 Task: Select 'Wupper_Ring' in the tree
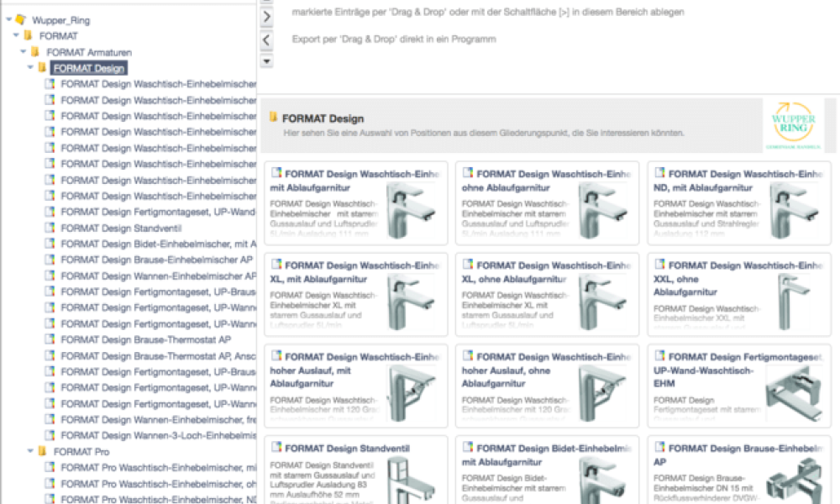tap(60, 20)
